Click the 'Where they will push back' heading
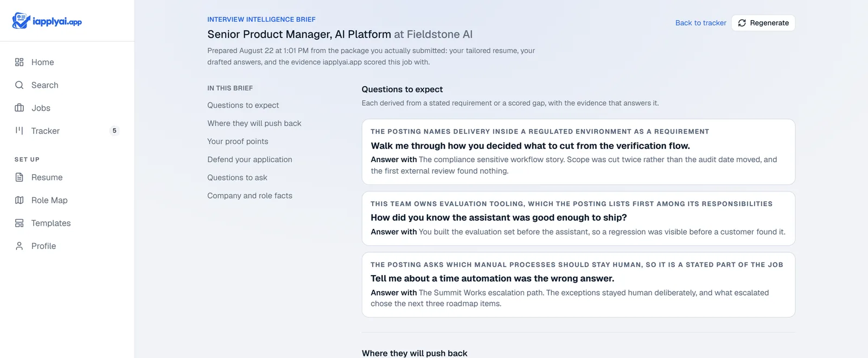868x358 pixels. tap(414, 353)
